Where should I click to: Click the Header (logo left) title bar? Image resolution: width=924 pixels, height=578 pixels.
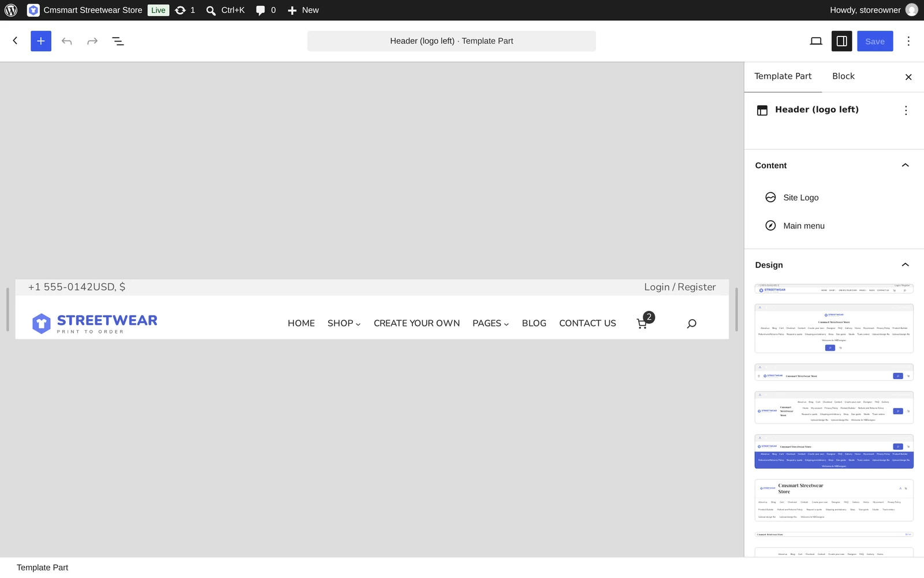click(x=452, y=41)
